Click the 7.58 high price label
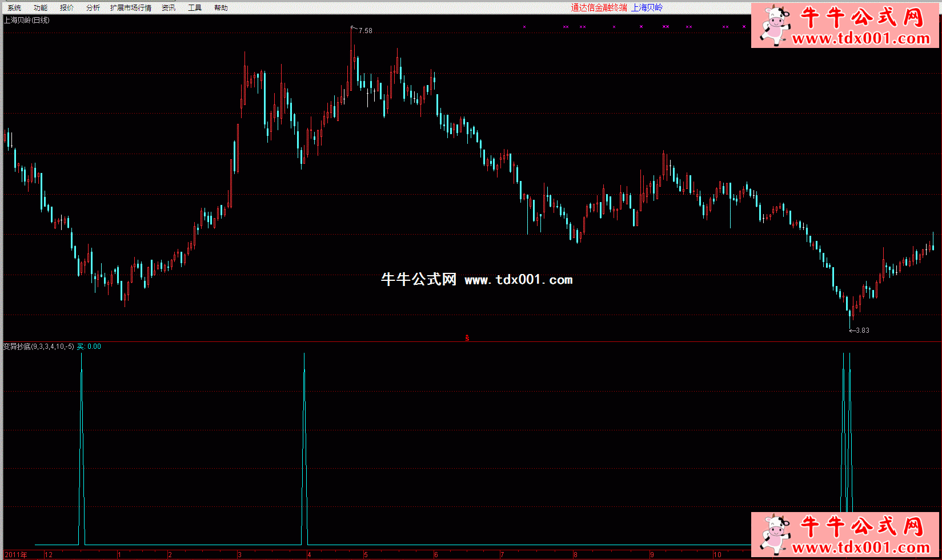 coord(365,31)
